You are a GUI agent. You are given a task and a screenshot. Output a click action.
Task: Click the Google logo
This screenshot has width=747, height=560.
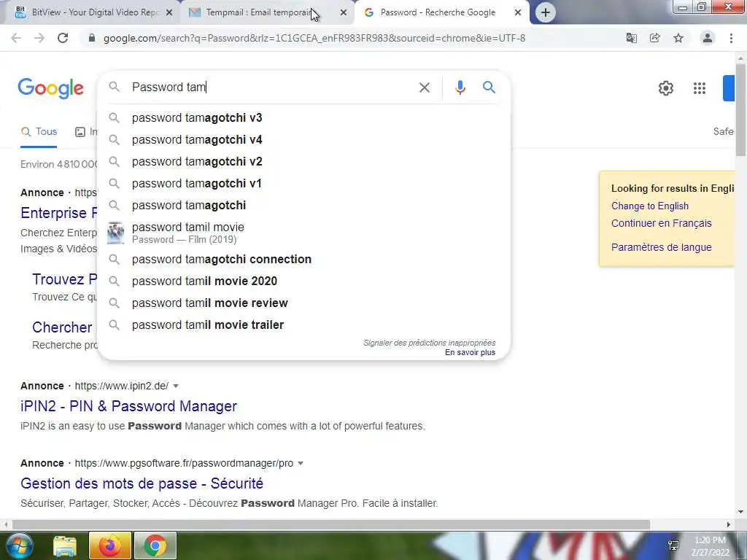[50, 88]
